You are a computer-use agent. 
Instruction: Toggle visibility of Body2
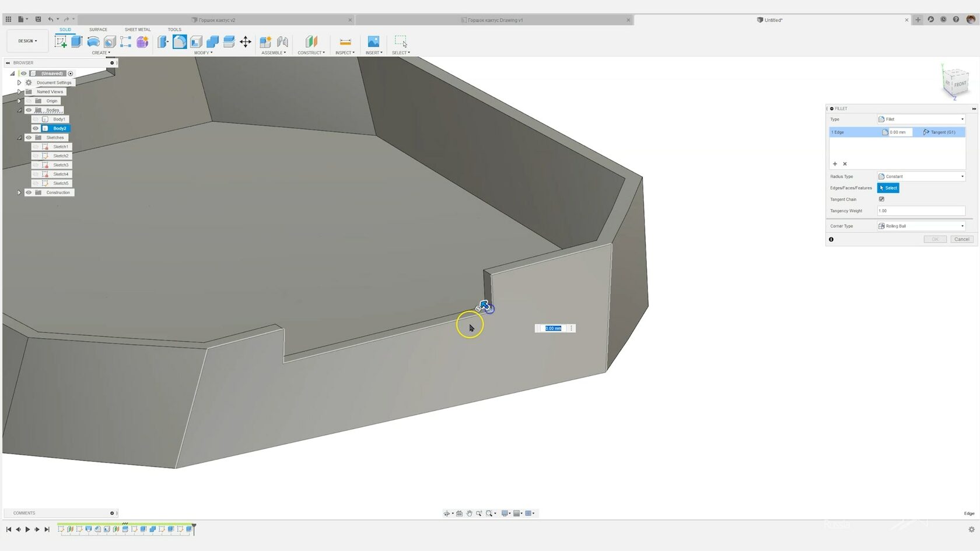coord(36,128)
